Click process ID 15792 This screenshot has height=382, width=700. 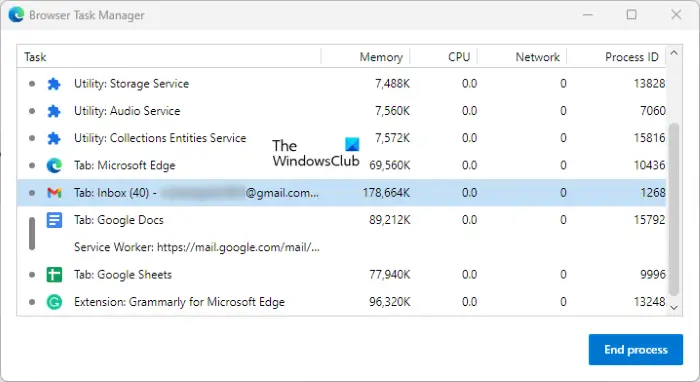[650, 220]
